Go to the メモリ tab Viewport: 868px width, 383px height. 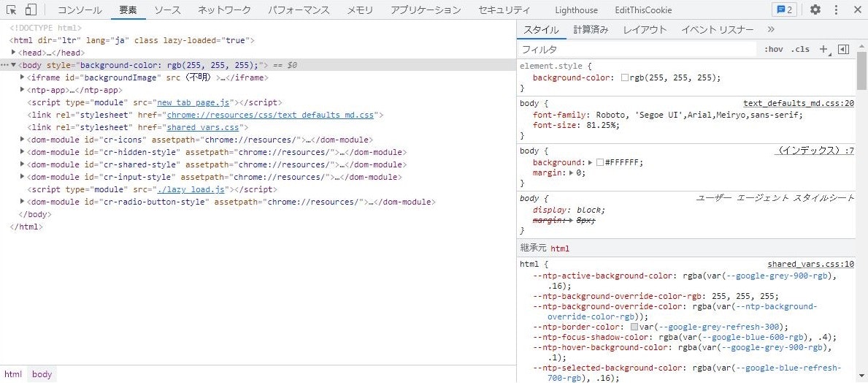(x=360, y=10)
